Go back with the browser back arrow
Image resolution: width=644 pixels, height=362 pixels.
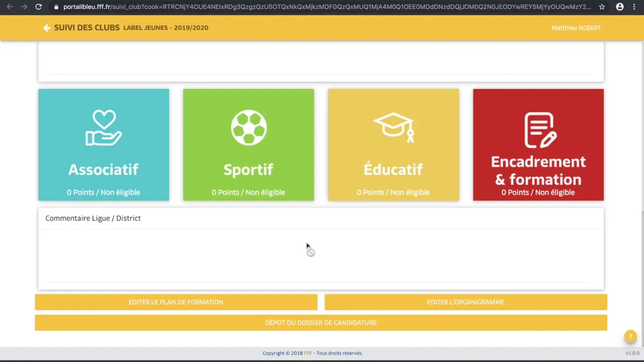coord(10,7)
